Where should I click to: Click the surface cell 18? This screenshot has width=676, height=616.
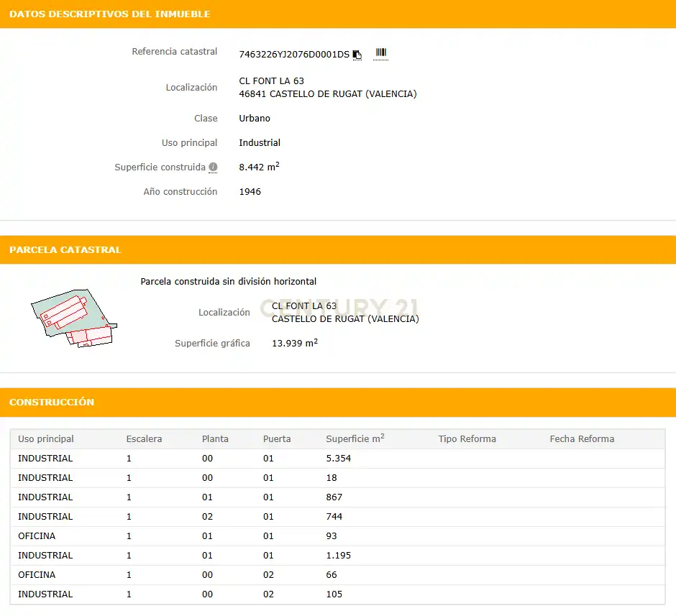point(332,478)
